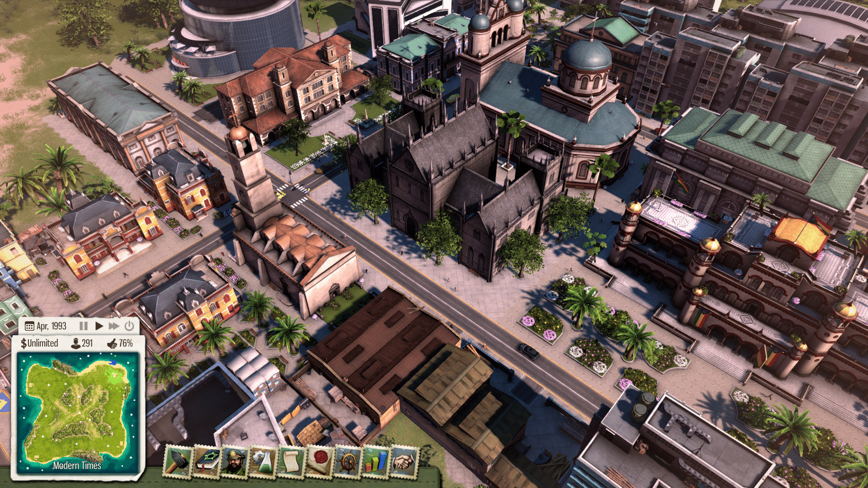Image resolution: width=868 pixels, height=488 pixels.
Task: Click the calendar icon next to Apr, 1993
Action: point(29,326)
